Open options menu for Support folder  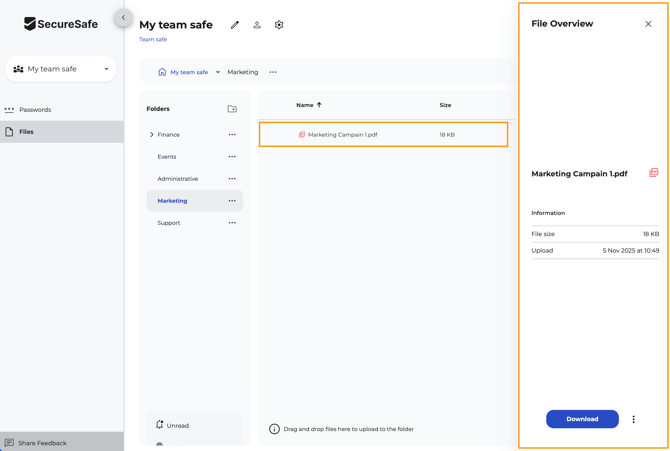[x=232, y=223]
